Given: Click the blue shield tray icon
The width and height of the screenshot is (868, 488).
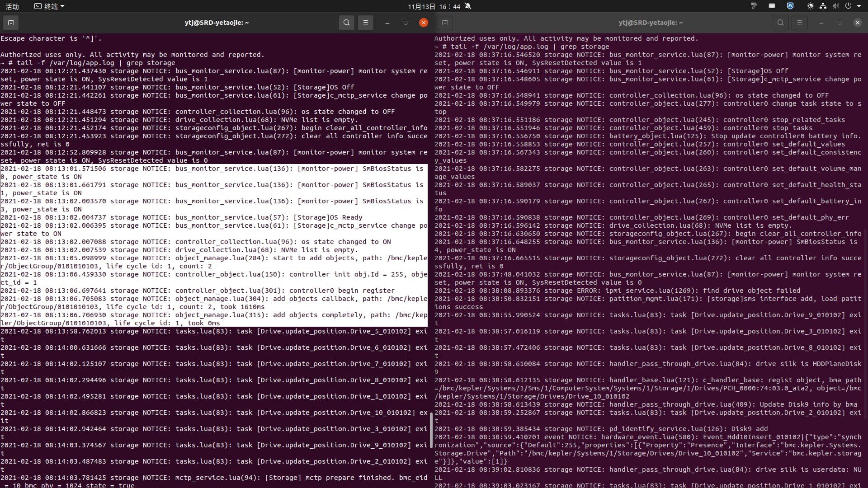Looking at the screenshot, I should coord(790,6).
